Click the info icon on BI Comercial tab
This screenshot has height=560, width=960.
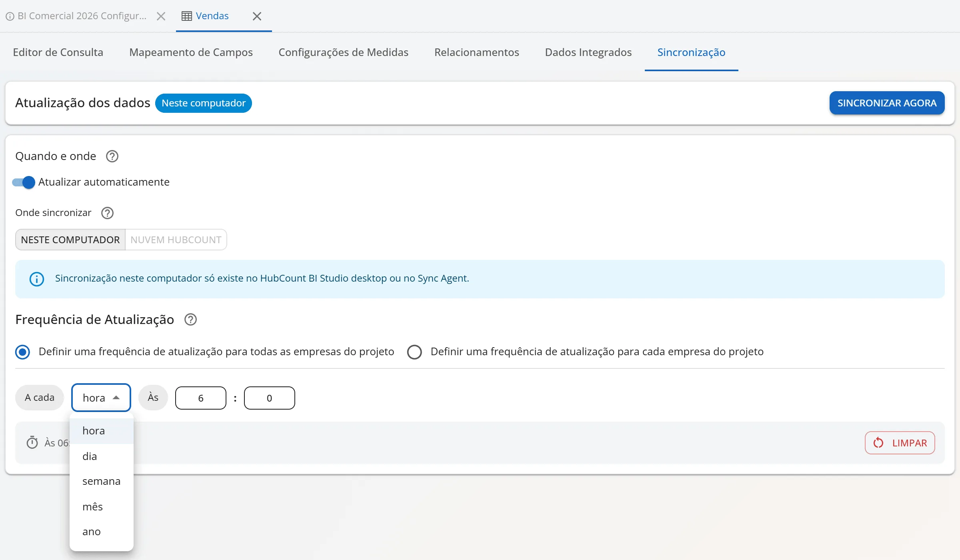tap(10, 16)
